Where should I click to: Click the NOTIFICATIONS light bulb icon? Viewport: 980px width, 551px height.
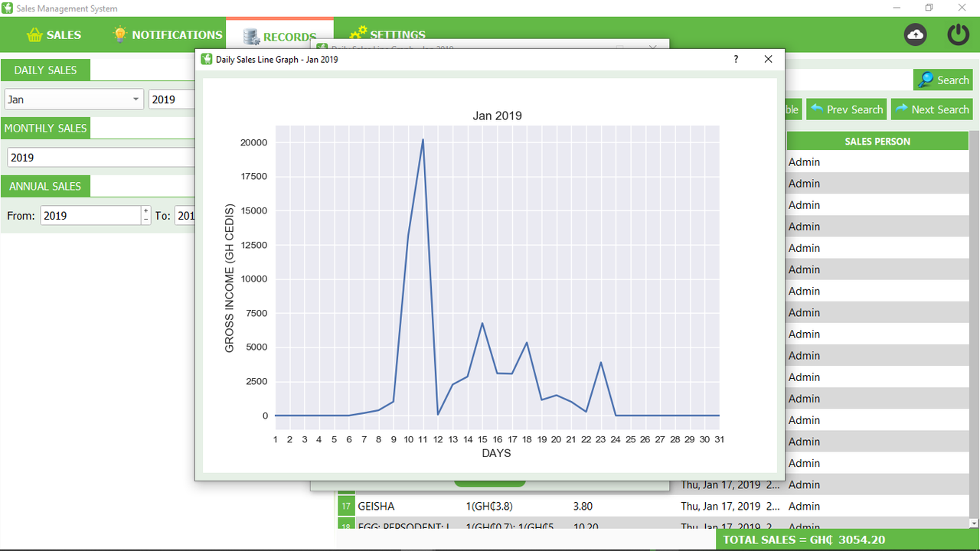point(119,34)
